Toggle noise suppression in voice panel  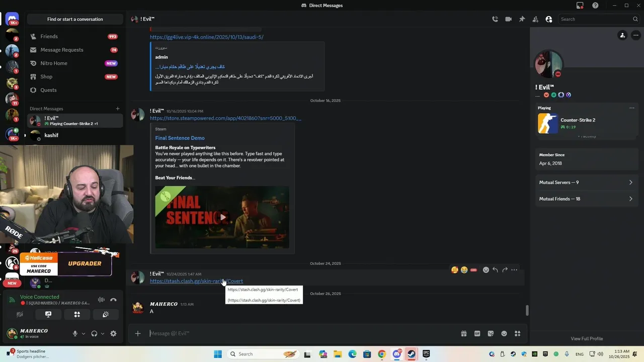tap(101, 300)
